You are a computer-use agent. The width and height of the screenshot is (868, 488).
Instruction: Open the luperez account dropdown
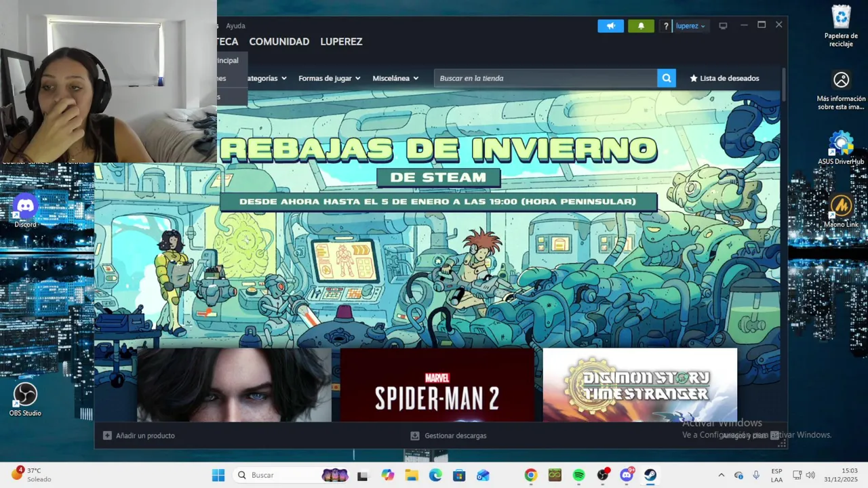coord(690,26)
